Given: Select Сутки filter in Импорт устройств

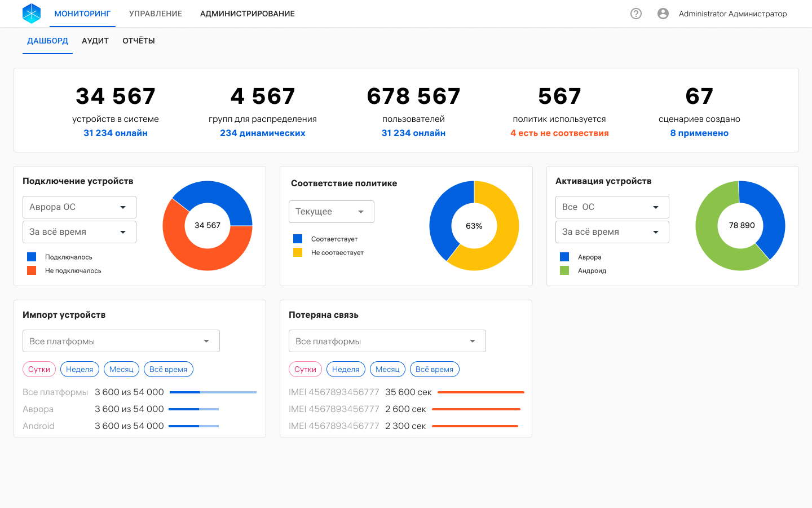Looking at the screenshot, I should (39, 369).
